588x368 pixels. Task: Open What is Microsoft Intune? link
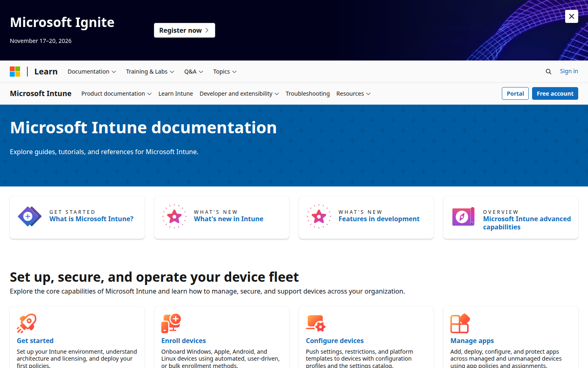click(91, 219)
